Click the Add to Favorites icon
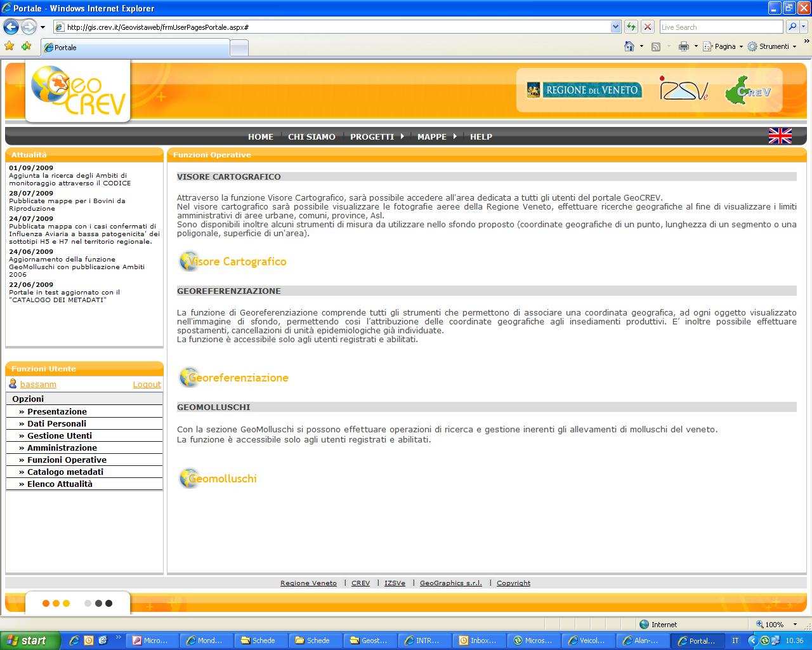This screenshot has width=812, height=650. (x=26, y=46)
